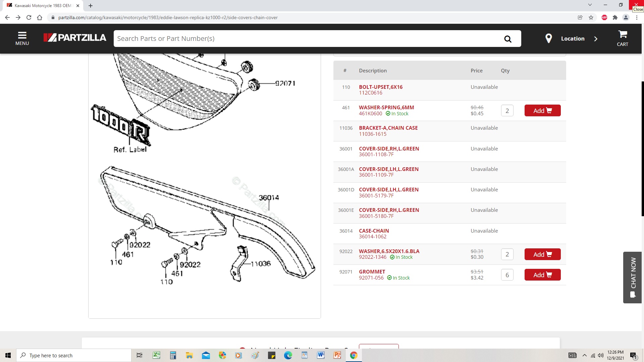Viewport: 644px width, 362px height.
Task: Open Chrome extensions puzzle icon
Action: (x=615, y=17)
